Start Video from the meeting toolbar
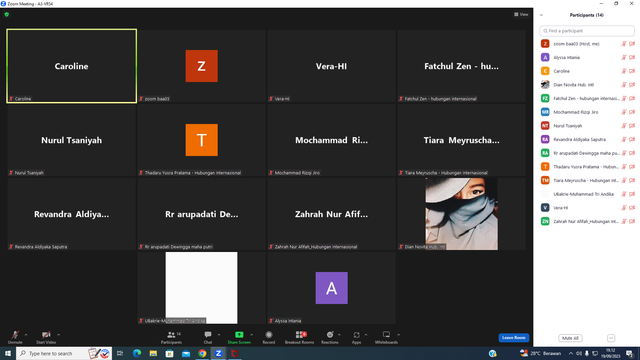Viewport: 640px width, 360px height. pos(46,337)
